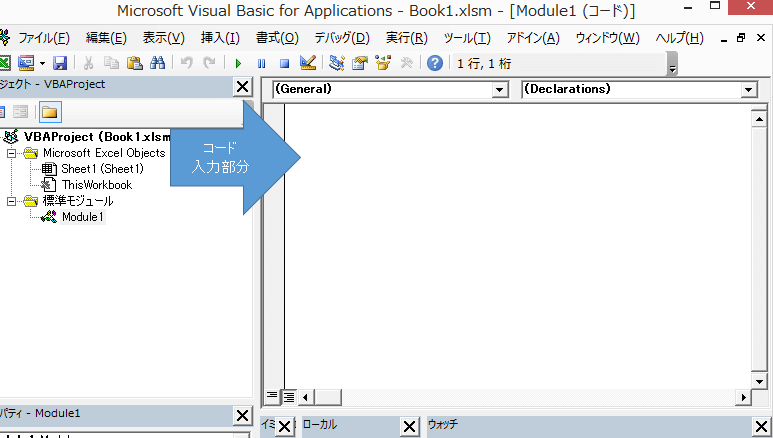Restore the Module1 code child window
The image size is (773, 438).
740,38
